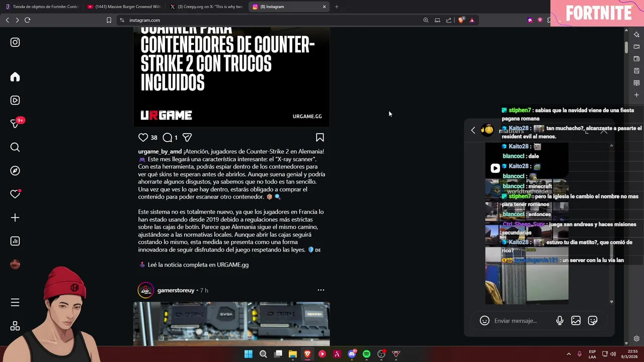Open zoom control in address bar
This screenshot has height=362, width=644.
426,20
